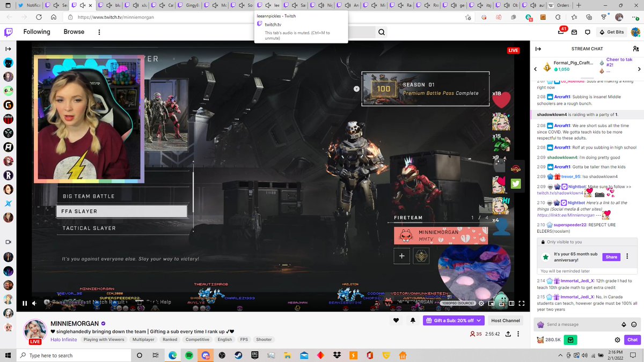Click the share stream upload icon

tap(508, 334)
